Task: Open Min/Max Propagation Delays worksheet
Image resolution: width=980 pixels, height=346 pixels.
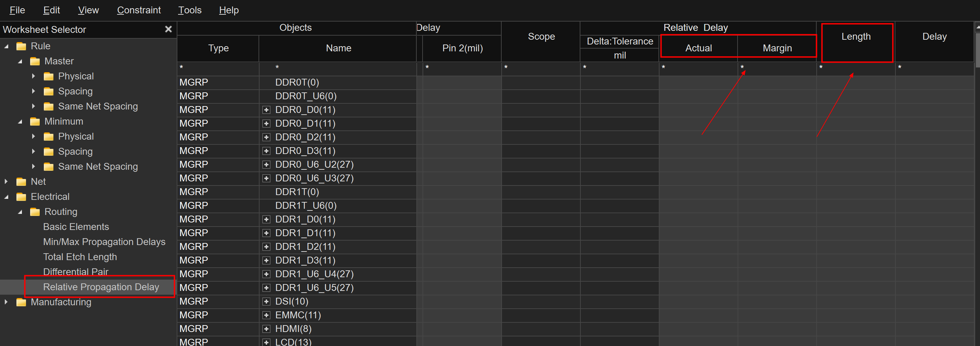Action: 104,242
